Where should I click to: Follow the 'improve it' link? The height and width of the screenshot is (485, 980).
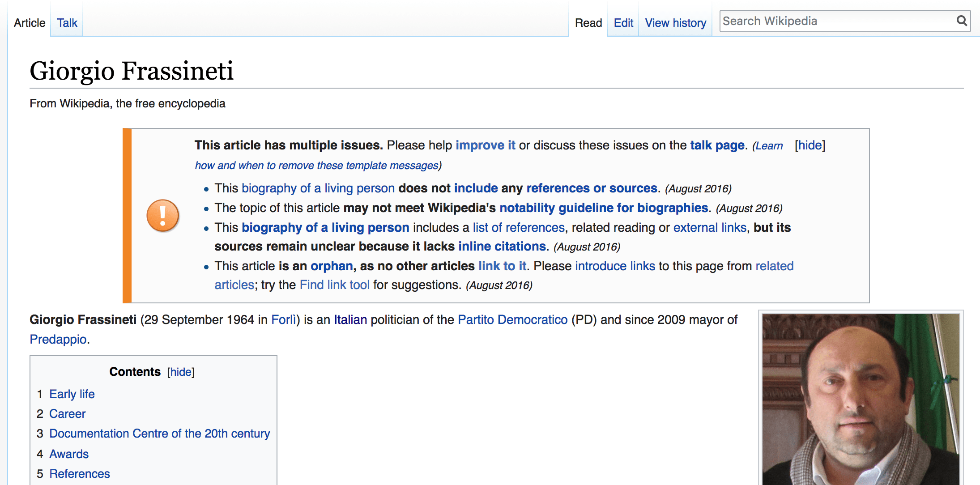click(x=486, y=145)
